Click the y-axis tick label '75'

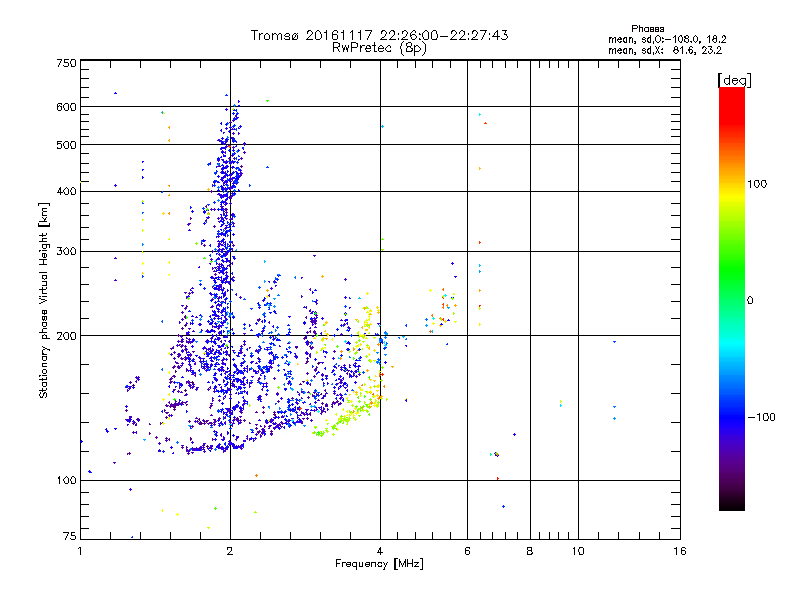(70, 536)
